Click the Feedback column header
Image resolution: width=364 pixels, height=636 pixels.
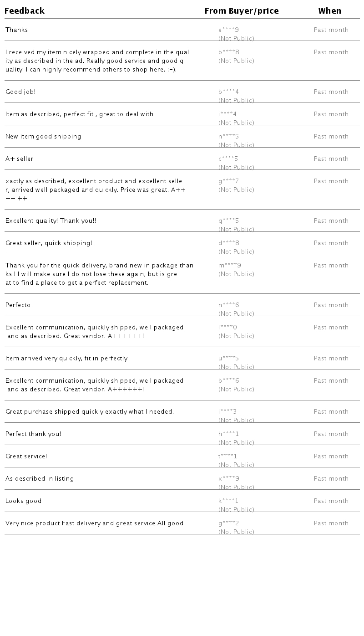25,11
